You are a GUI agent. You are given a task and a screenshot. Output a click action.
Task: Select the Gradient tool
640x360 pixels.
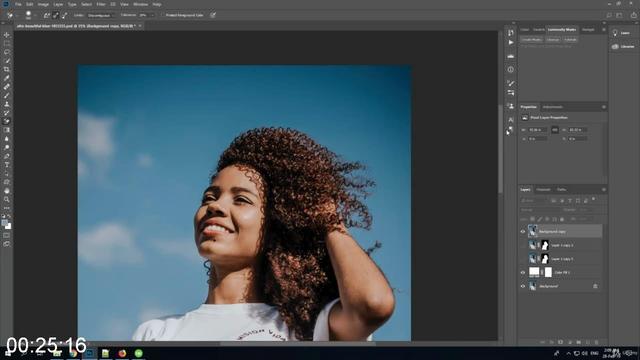(7, 130)
